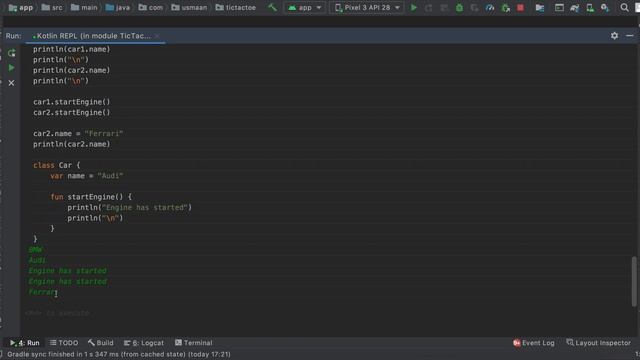Click 'car2.name = "Ferrari"' code line

coord(78,133)
